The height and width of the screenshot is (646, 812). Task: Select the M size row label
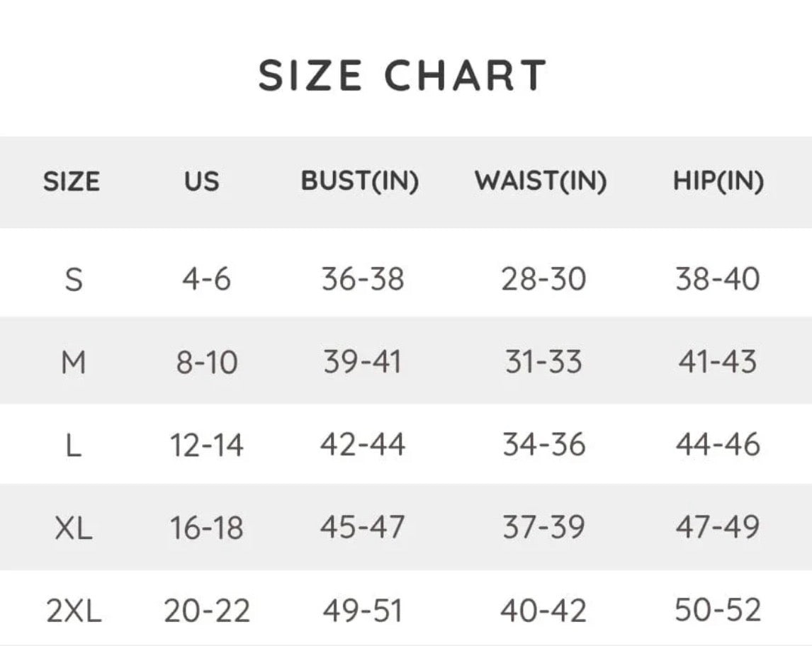click(x=74, y=363)
